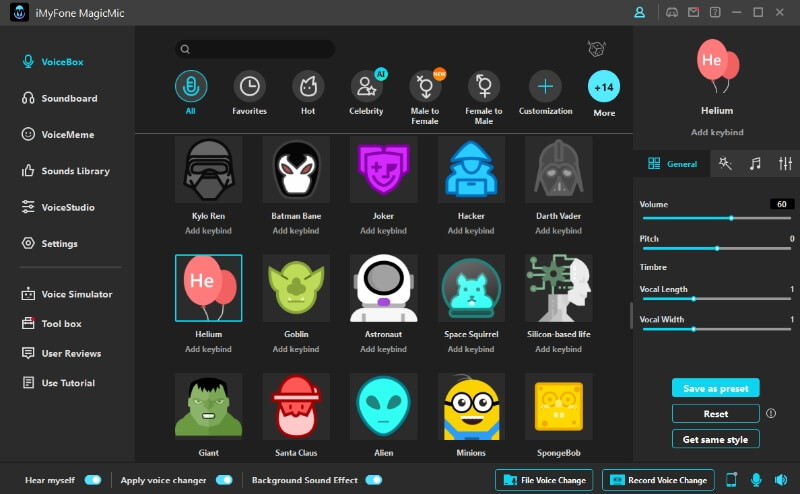Open voice Customization category
Viewport: 800px width, 494px height.
pyautogui.click(x=545, y=93)
